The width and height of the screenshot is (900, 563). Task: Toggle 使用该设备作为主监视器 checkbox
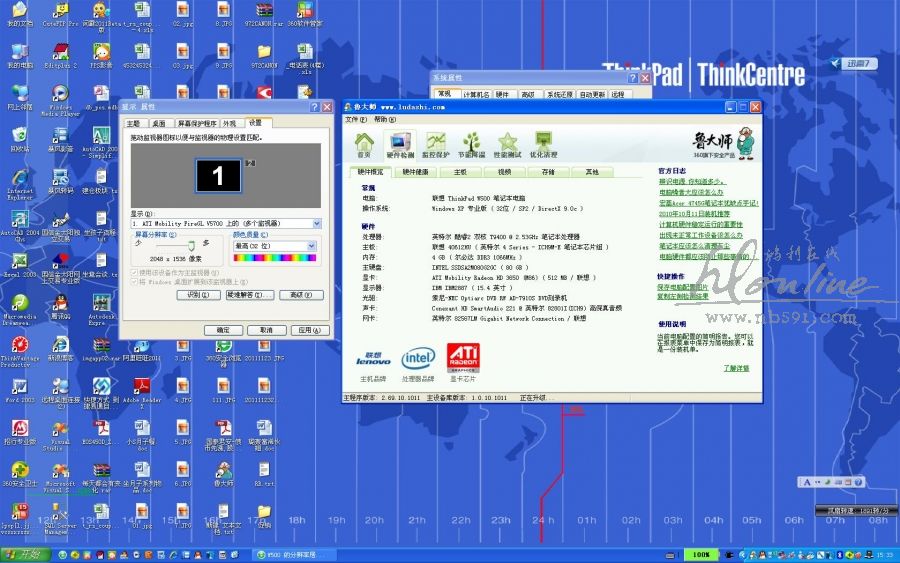point(135,272)
